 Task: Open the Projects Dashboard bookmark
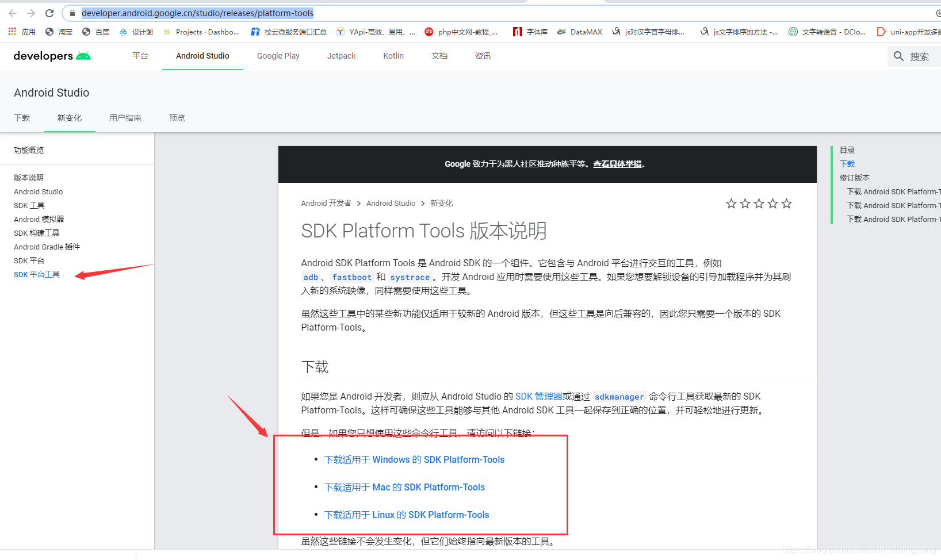coord(201,32)
